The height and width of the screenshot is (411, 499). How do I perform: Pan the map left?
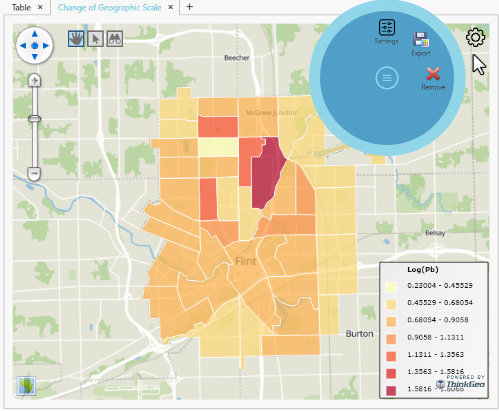point(23,46)
